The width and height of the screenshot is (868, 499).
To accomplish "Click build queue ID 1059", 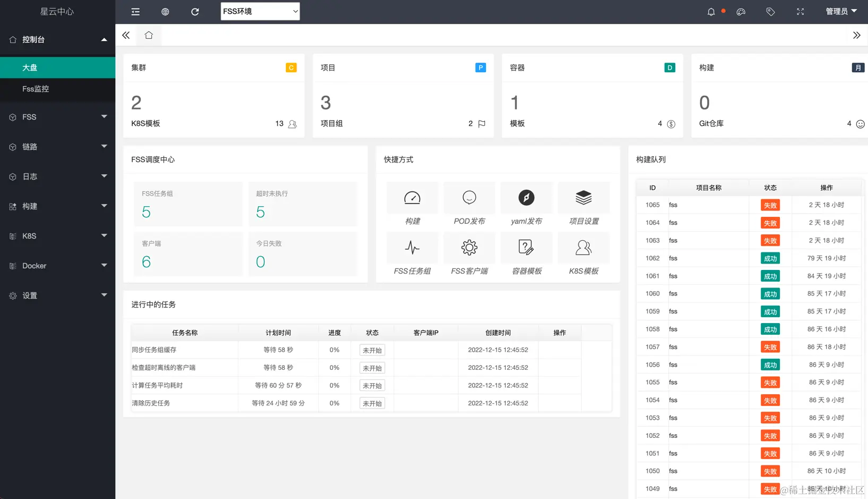I will click(652, 311).
